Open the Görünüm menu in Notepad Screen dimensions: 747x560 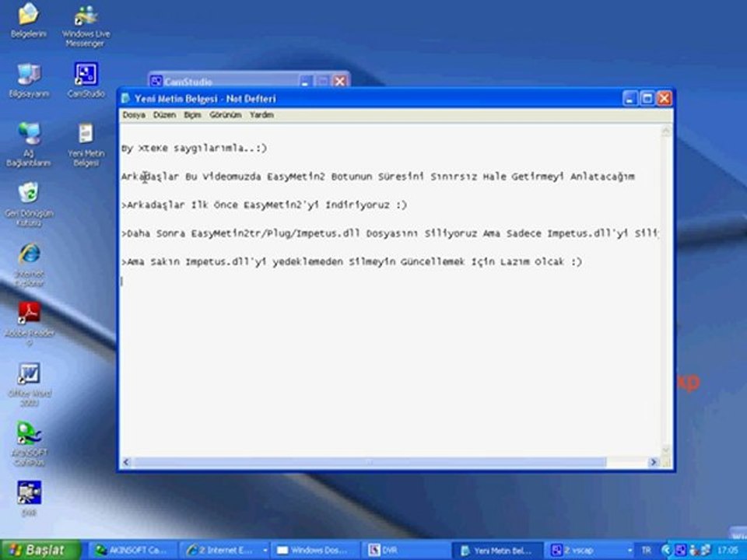[x=226, y=115]
